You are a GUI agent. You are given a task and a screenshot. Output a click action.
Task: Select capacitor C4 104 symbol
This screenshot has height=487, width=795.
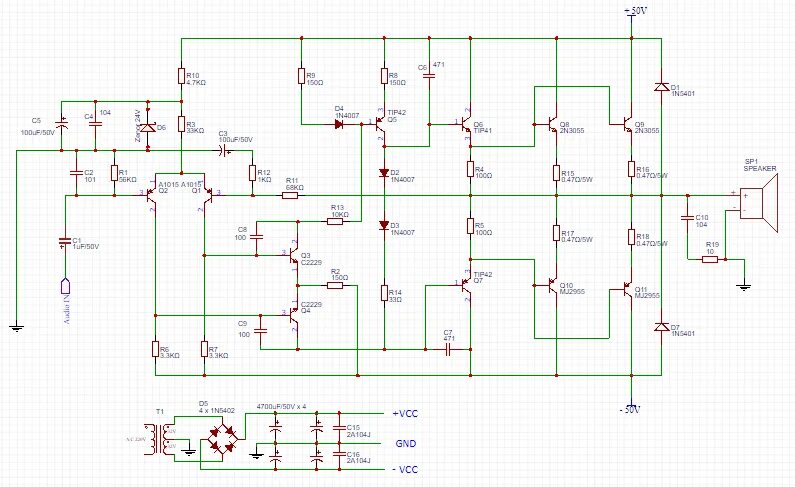pyautogui.click(x=95, y=124)
